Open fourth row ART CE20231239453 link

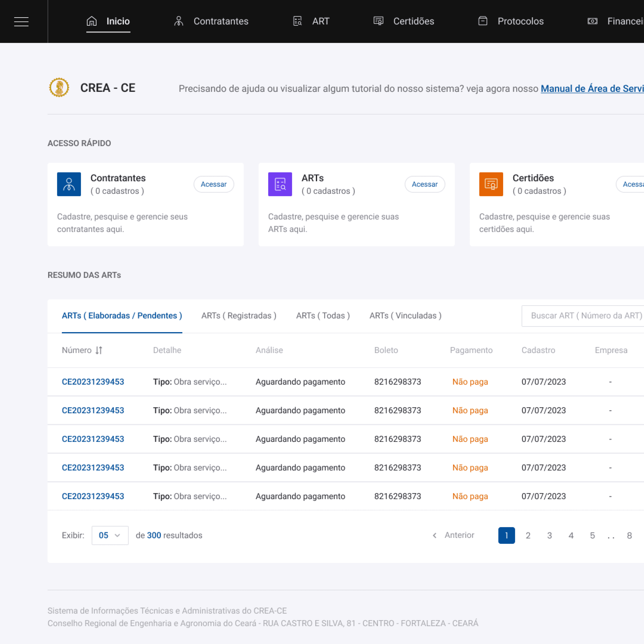pyautogui.click(x=93, y=468)
